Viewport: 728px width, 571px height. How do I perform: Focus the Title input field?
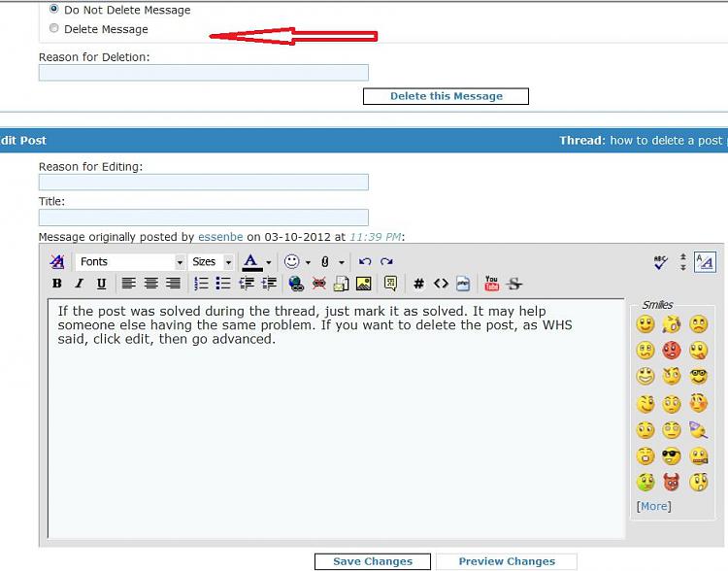[x=204, y=218]
